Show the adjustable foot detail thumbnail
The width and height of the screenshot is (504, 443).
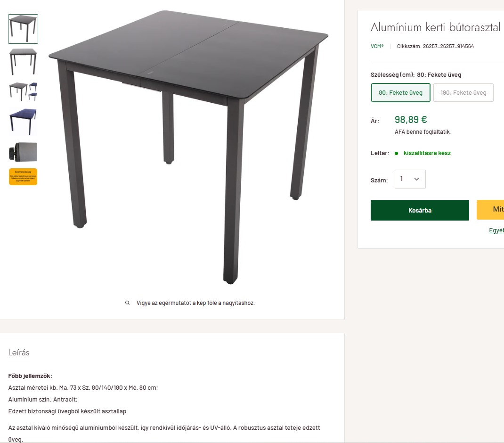coord(23,152)
